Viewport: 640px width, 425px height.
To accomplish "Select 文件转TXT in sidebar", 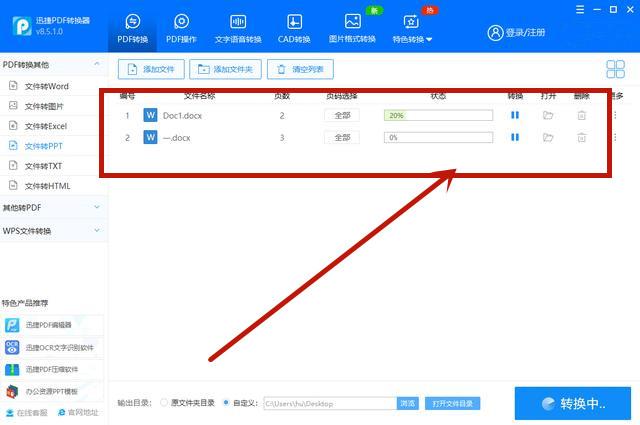I will [43, 166].
